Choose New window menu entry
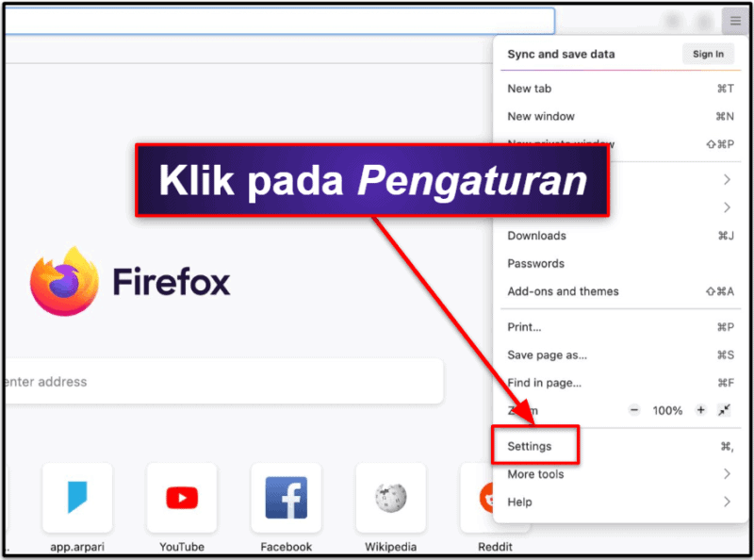754x560 pixels. coord(620,116)
